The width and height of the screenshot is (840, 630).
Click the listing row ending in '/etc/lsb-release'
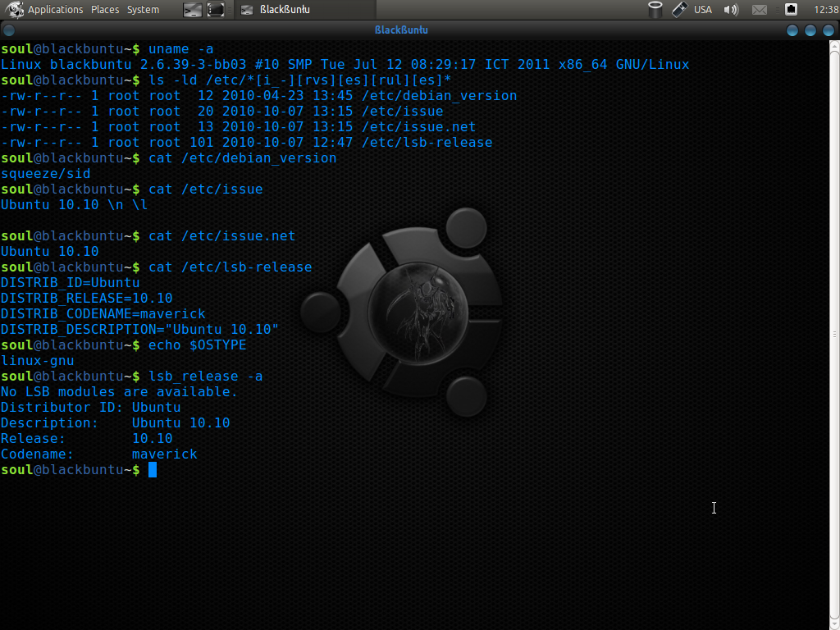coord(246,143)
